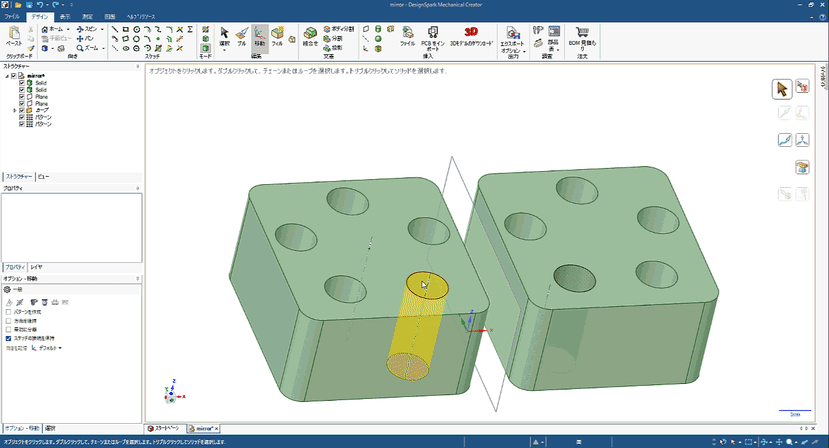Viewport: 829px width, 448px height.
Task: Click the Pan (パン) view tool
Action: [85, 39]
